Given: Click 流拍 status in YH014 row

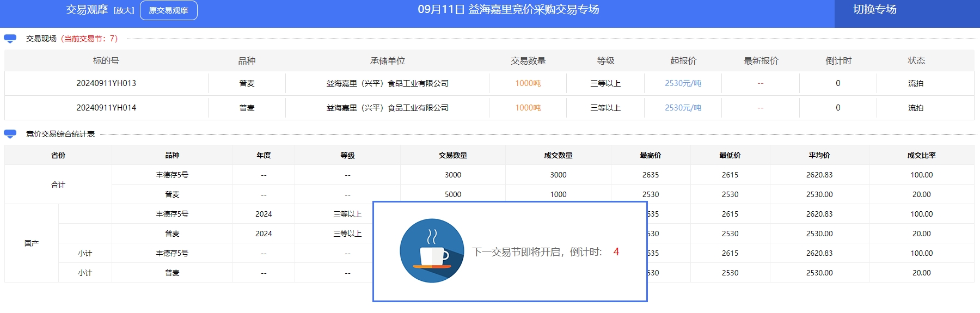Looking at the screenshot, I should 916,108.
